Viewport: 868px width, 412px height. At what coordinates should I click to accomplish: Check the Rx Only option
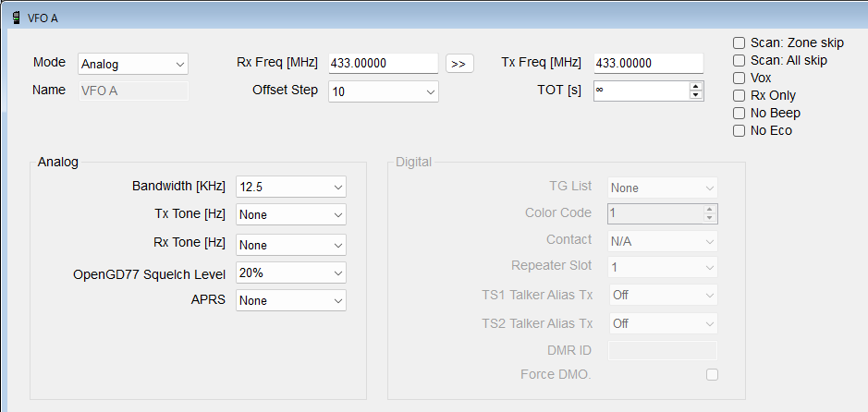coord(739,95)
